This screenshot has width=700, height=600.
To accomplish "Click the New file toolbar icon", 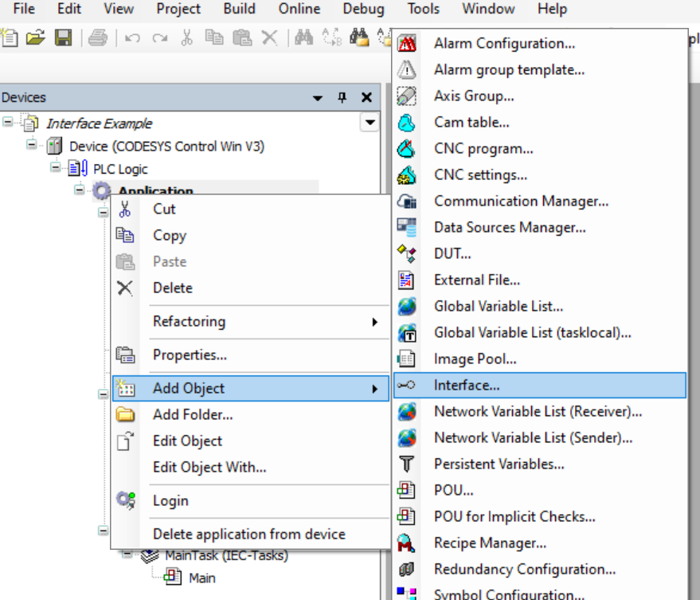I will (x=10, y=38).
